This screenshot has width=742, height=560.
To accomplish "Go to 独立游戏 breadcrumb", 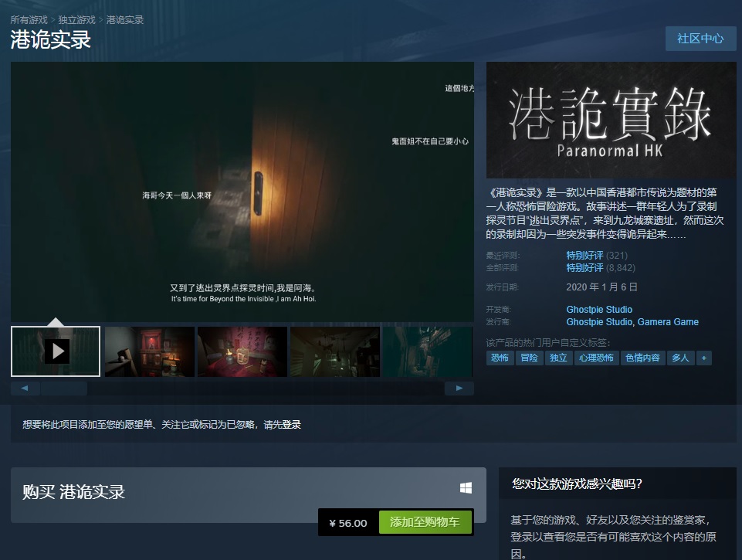I will [x=76, y=20].
